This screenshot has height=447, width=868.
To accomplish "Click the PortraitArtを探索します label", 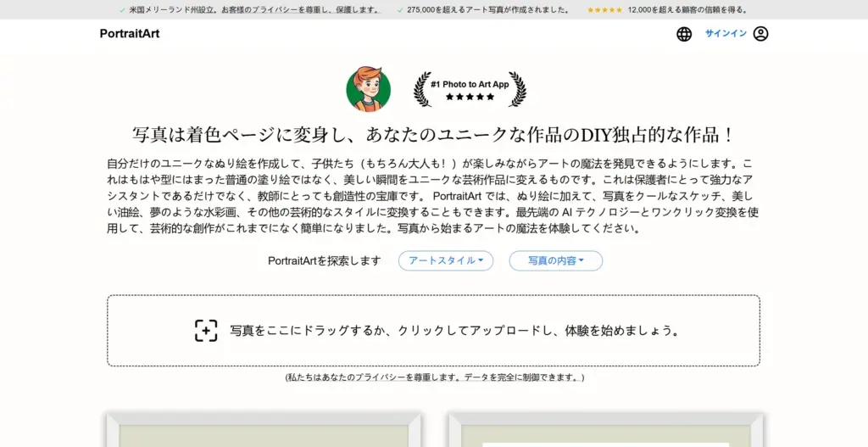I will [x=325, y=261].
